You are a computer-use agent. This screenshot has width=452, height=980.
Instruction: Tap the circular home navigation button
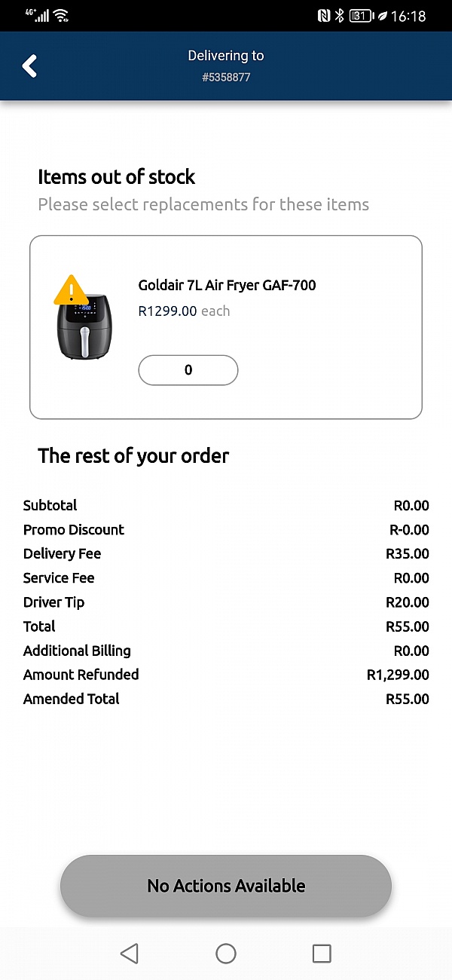click(x=226, y=953)
